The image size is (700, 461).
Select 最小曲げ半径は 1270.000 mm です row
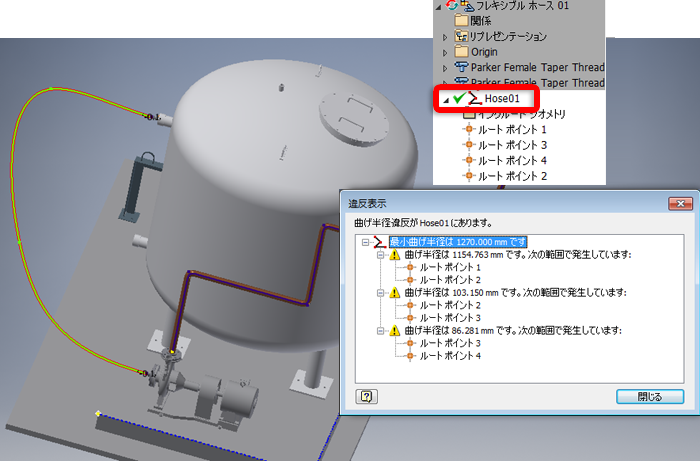(x=458, y=242)
